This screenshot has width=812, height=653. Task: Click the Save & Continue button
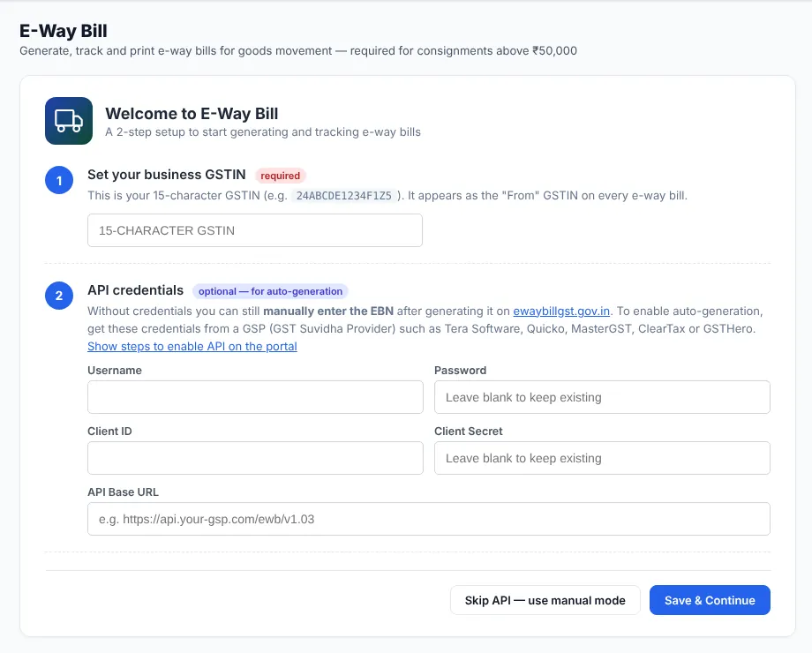[x=710, y=600]
